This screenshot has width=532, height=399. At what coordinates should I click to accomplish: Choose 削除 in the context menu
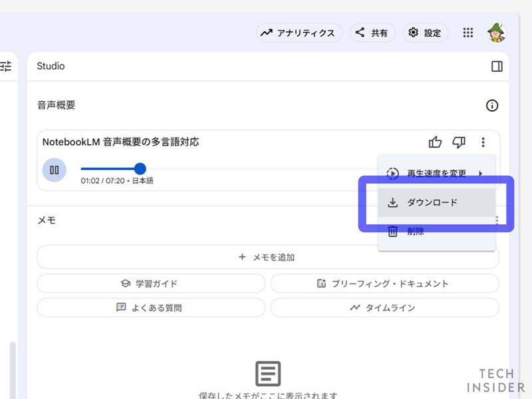(418, 231)
